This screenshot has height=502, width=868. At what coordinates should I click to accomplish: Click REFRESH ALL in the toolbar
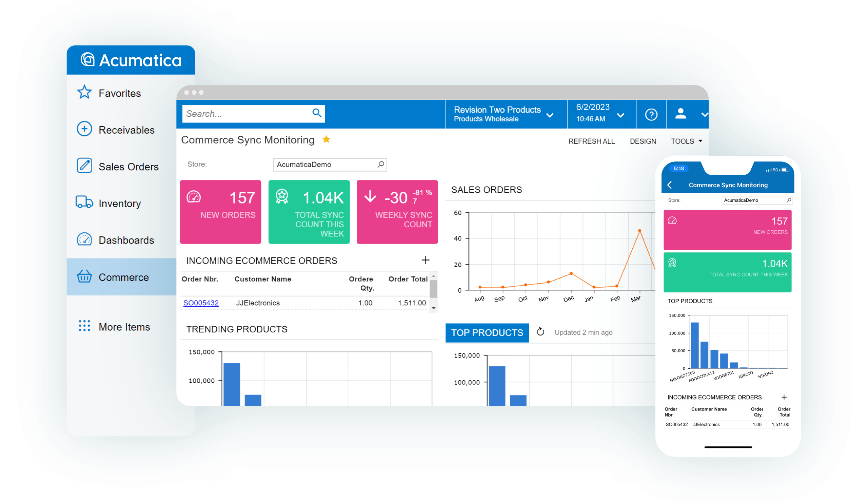click(x=591, y=141)
